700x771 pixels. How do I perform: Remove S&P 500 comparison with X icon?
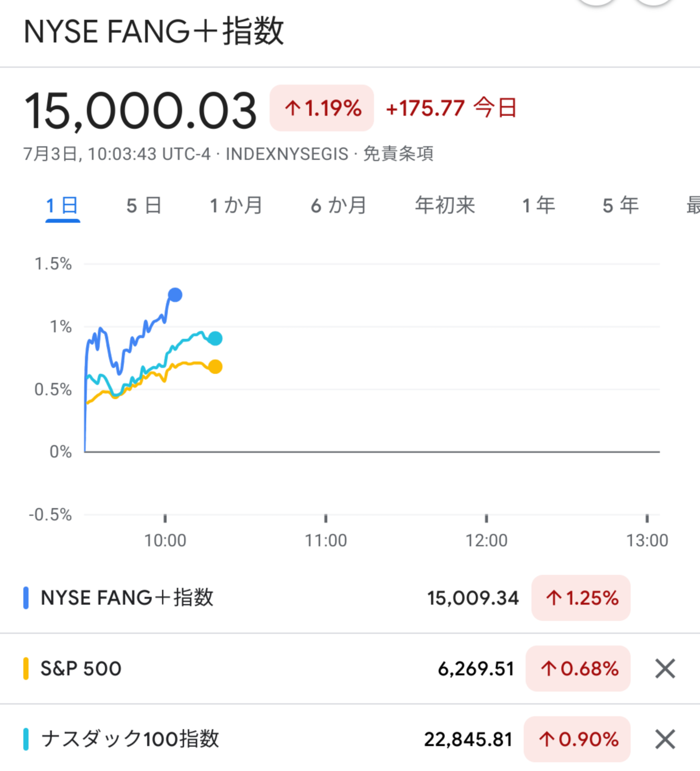tap(665, 668)
